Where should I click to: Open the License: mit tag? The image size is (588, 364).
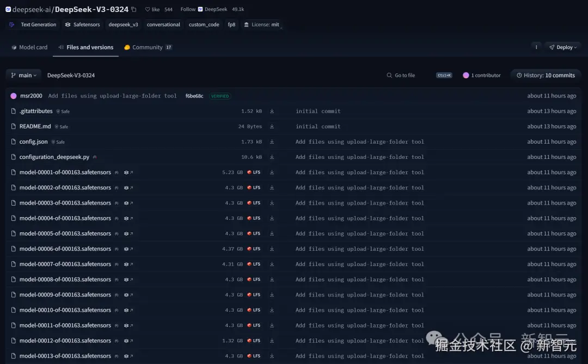point(262,24)
